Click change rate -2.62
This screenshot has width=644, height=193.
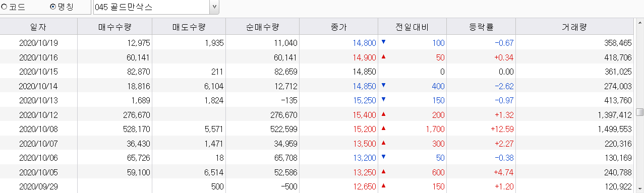coord(504,86)
